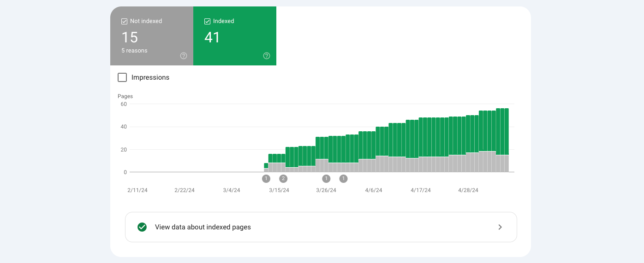This screenshot has height=263, width=644.
Task: Click the first short green bar in chart
Action: click(x=266, y=165)
